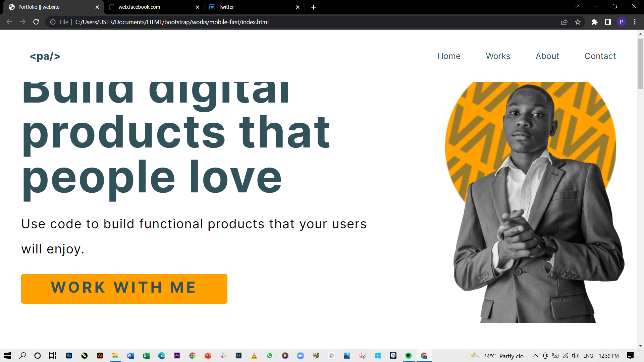Screen dimensions: 644x362
Task: Switch to the Twitter tab
Action: [x=226, y=7]
